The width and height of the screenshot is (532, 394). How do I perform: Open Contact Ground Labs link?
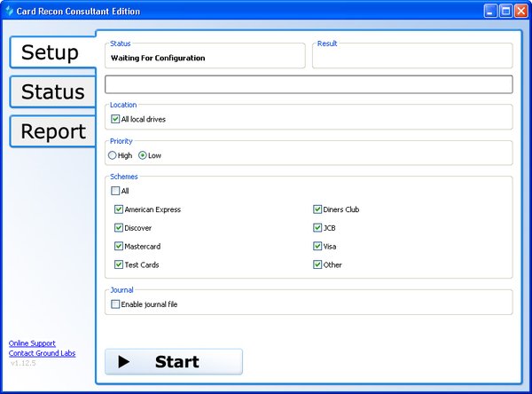tap(42, 353)
